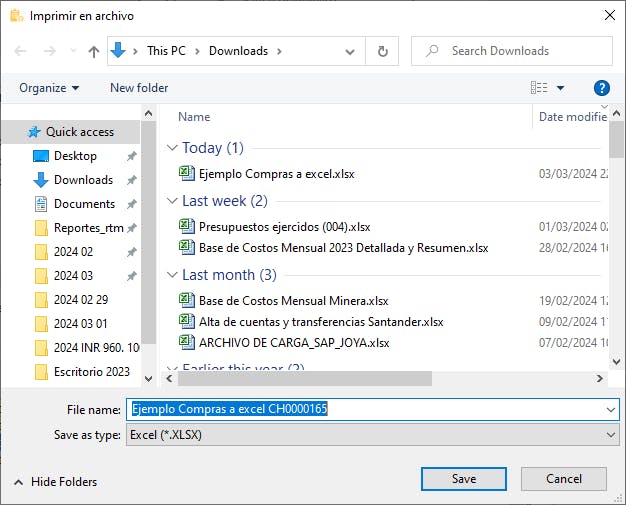This screenshot has height=505, width=626.
Task: Click the file list vertical scroll down arrow
Action: [x=616, y=362]
